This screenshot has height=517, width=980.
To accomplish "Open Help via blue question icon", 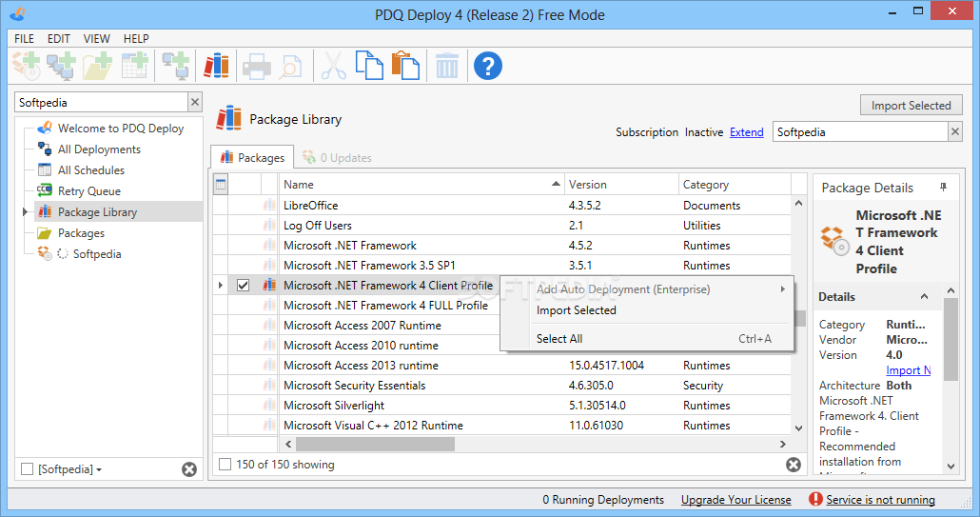I will point(488,65).
